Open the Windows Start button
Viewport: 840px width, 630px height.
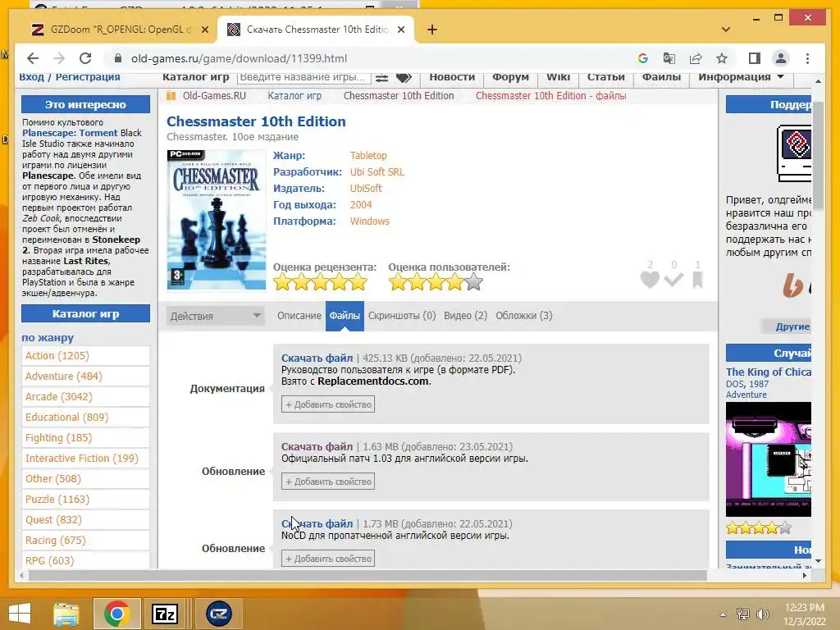click(x=20, y=614)
